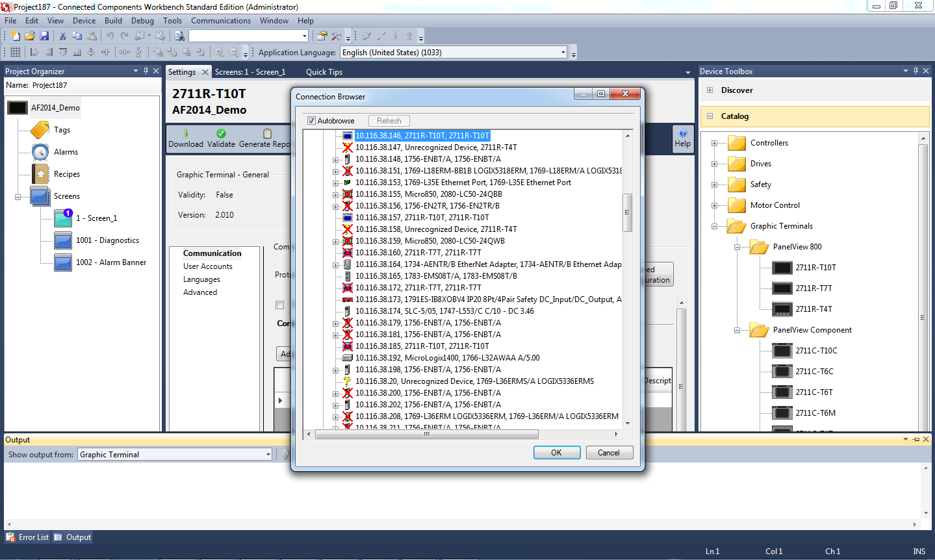Select Alarms in Project Organizer
The width and height of the screenshot is (935, 560).
tap(66, 152)
